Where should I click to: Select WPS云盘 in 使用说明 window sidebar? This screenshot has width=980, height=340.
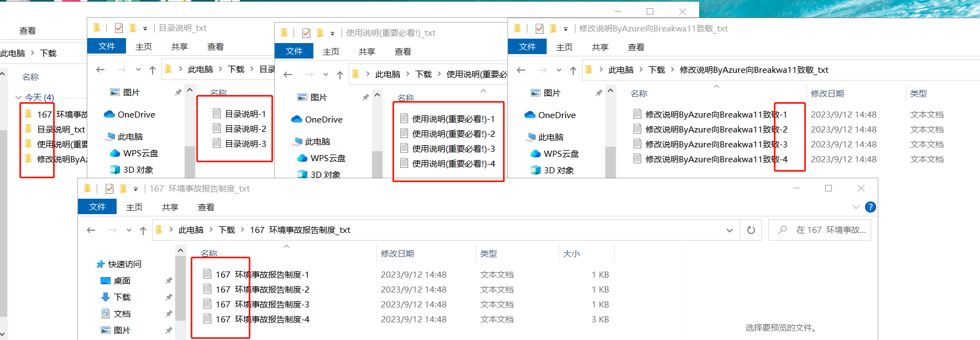click(x=328, y=158)
